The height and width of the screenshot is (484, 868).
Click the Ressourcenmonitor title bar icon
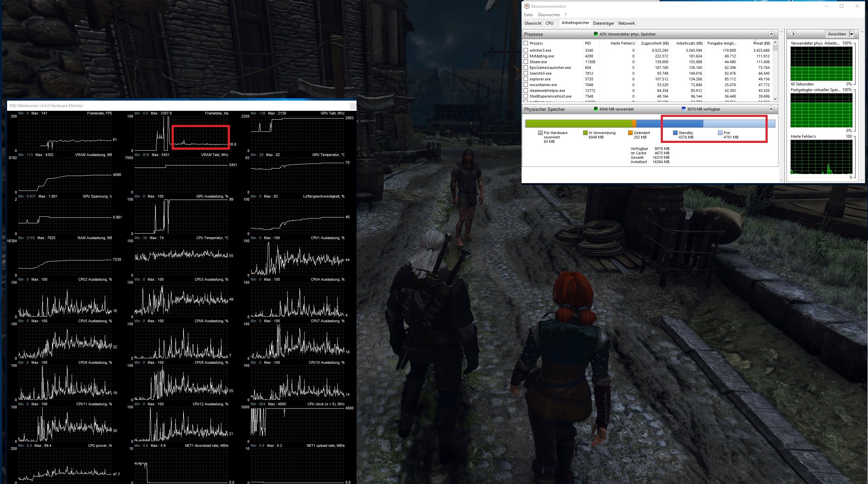click(x=527, y=6)
